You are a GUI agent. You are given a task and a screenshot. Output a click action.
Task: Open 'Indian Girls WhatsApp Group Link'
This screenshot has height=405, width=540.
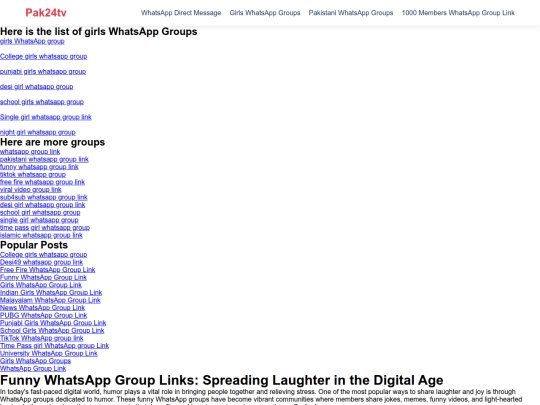pyautogui.click(x=51, y=292)
